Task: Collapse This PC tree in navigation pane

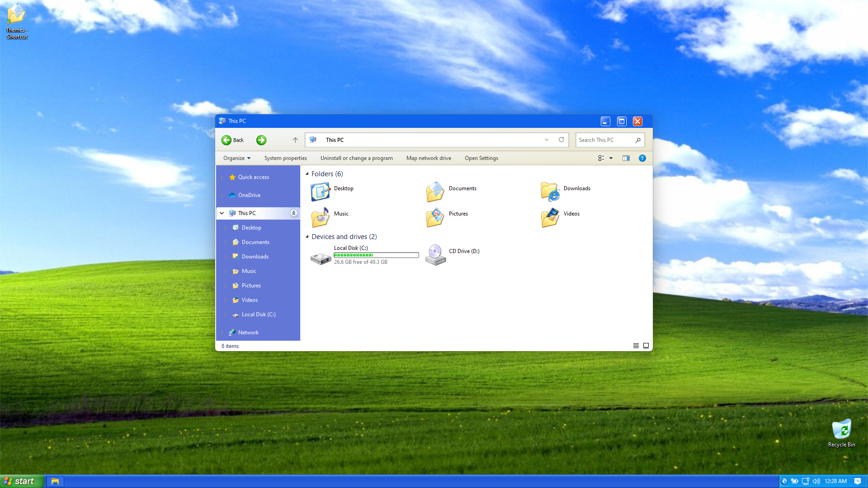Action: pyautogui.click(x=222, y=213)
